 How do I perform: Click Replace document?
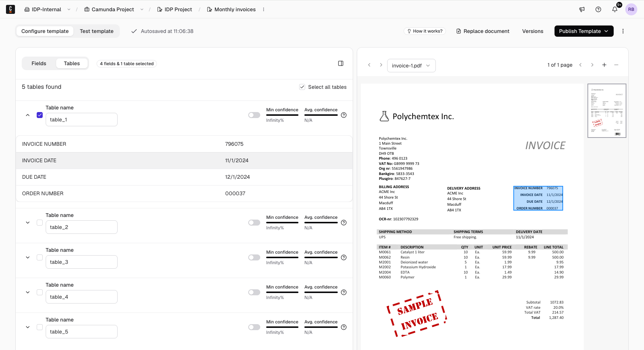483,31
